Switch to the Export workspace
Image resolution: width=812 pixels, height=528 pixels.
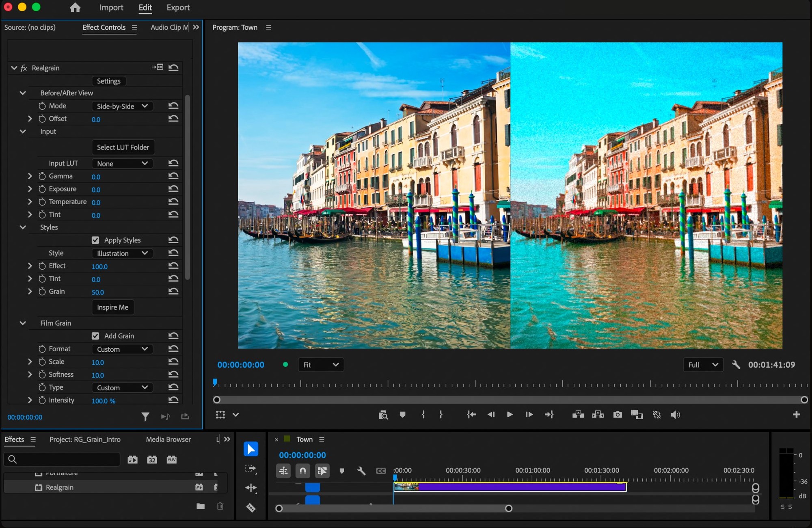[x=178, y=7]
